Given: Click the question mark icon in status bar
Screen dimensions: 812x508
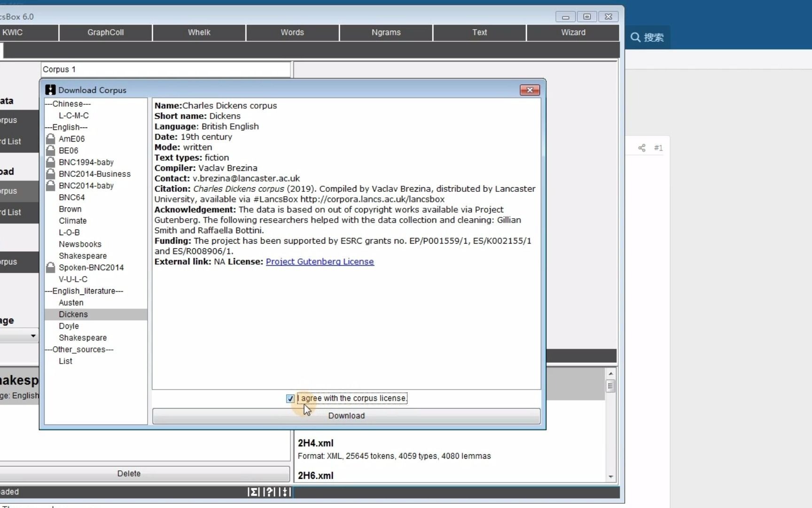Looking at the screenshot, I should click(269, 492).
